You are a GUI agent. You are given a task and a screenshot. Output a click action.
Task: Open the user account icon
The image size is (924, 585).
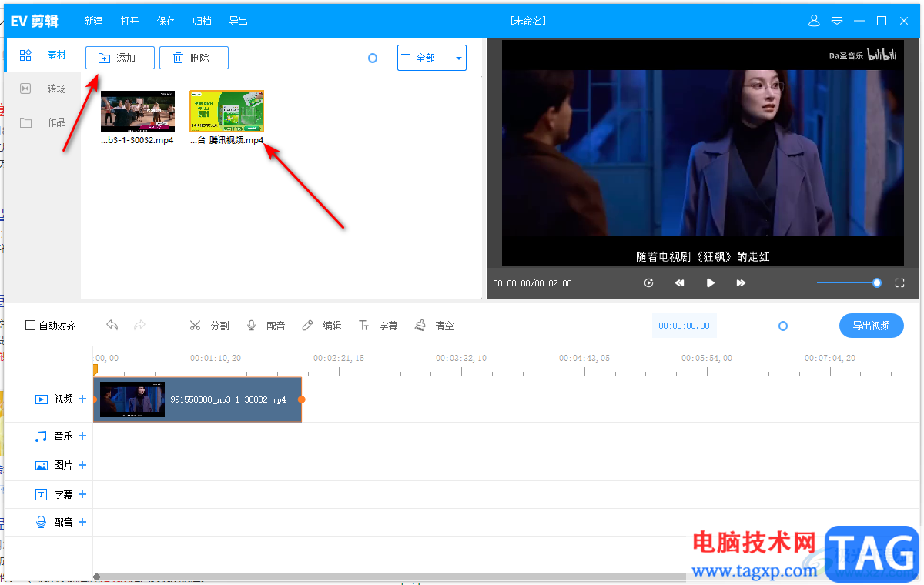click(x=814, y=21)
